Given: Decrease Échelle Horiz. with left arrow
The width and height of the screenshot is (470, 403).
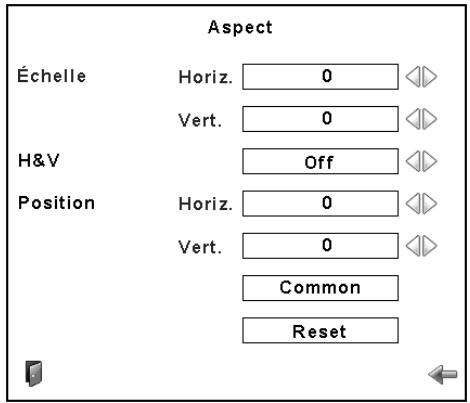Looking at the screenshot, I should pos(413,77).
